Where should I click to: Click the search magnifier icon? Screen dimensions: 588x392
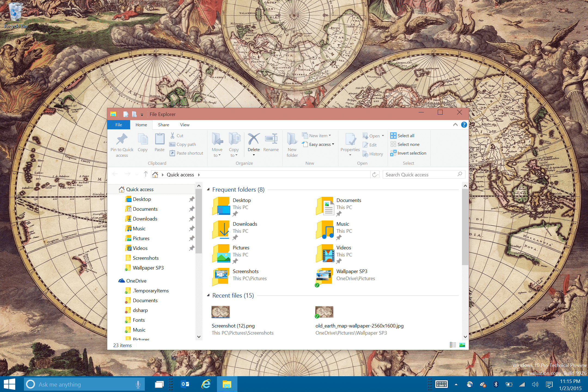tap(460, 174)
